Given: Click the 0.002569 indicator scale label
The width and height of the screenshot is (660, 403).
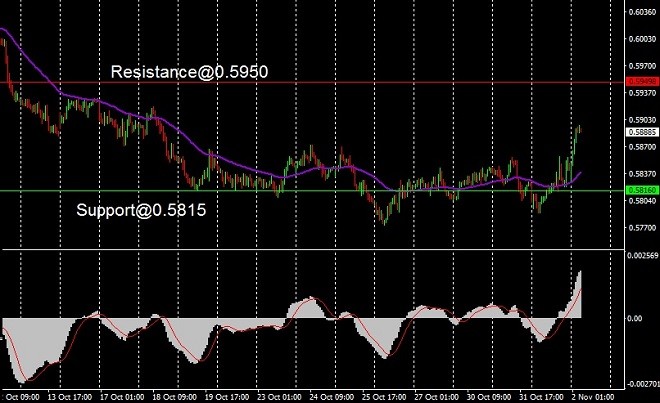Looking at the screenshot, I should (x=643, y=255).
